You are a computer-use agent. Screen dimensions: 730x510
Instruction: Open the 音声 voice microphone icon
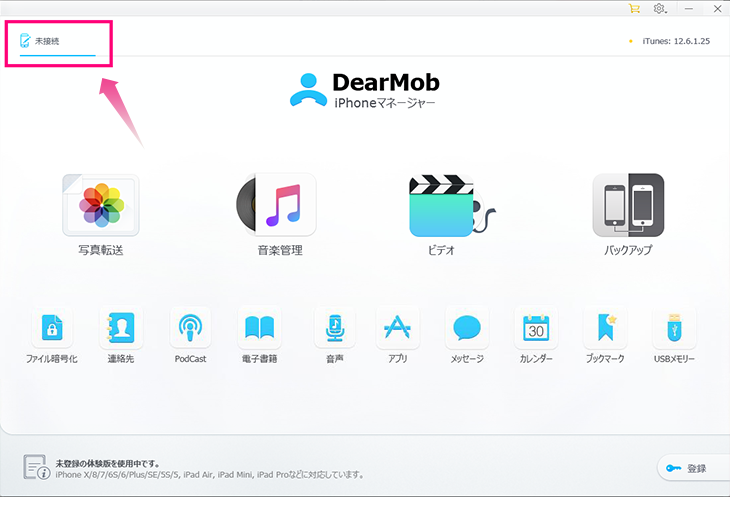click(335, 327)
